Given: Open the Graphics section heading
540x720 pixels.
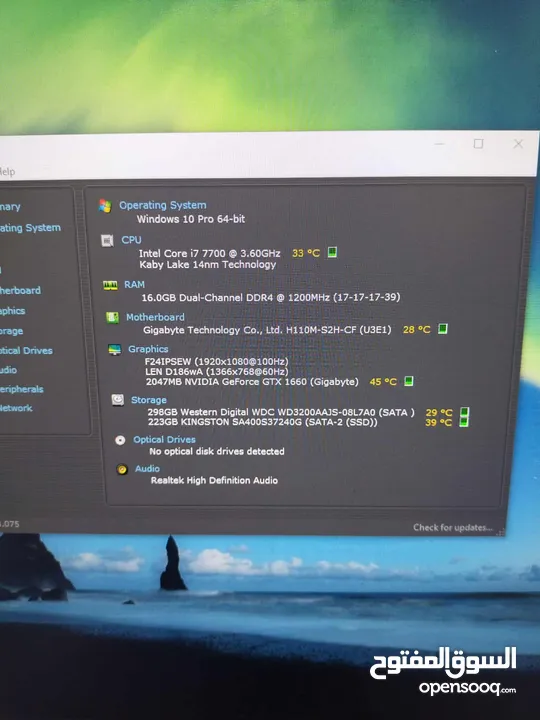Looking at the screenshot, I should (x=148, y=349).
